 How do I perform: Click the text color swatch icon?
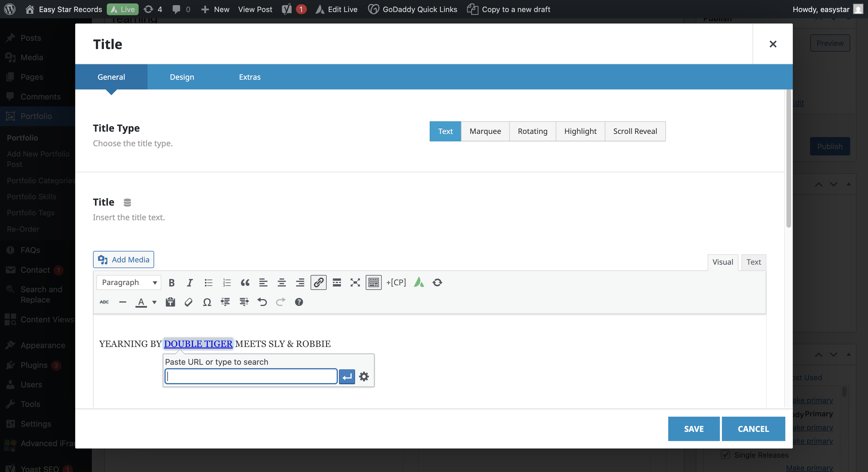[x=141, y=302]
